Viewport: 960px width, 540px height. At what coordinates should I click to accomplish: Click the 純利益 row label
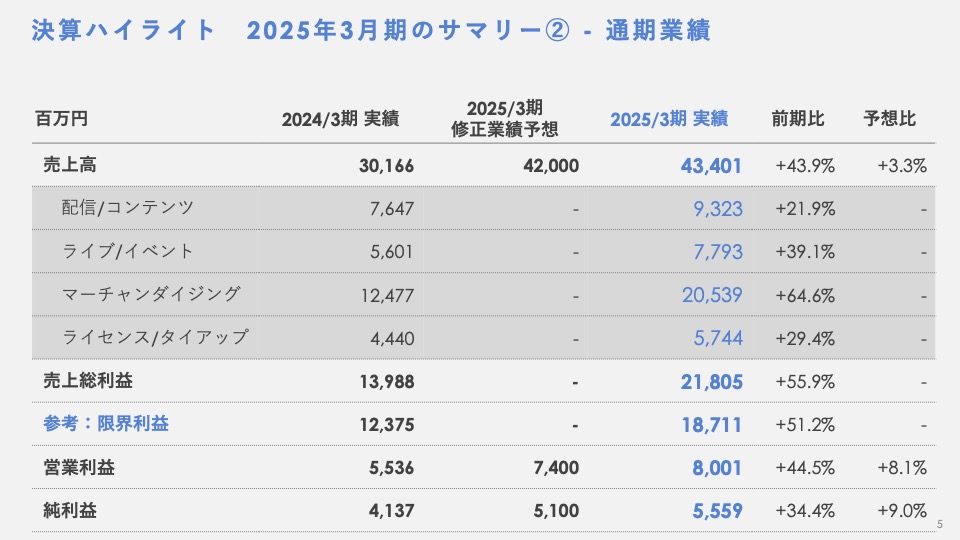pos(70,510)
